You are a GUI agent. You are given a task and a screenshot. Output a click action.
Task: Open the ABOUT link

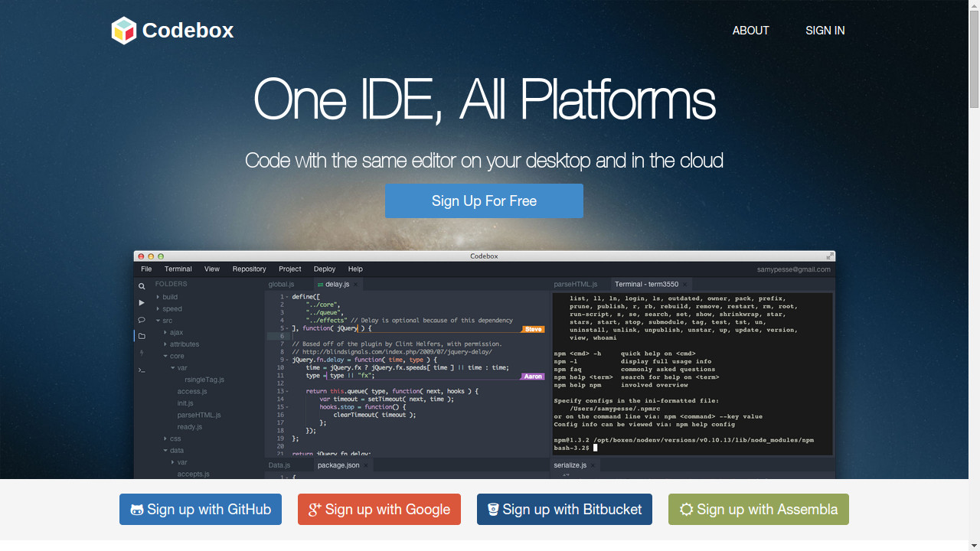[x=750, y=31]
